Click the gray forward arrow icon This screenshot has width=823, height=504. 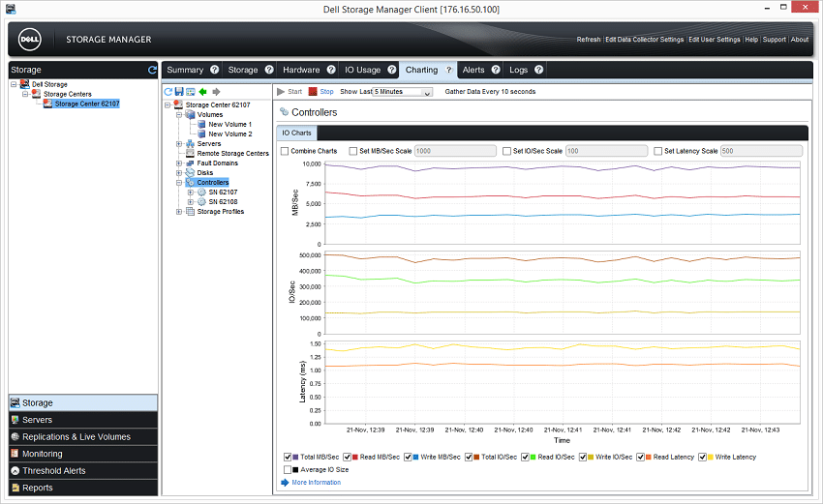[216, 92]
